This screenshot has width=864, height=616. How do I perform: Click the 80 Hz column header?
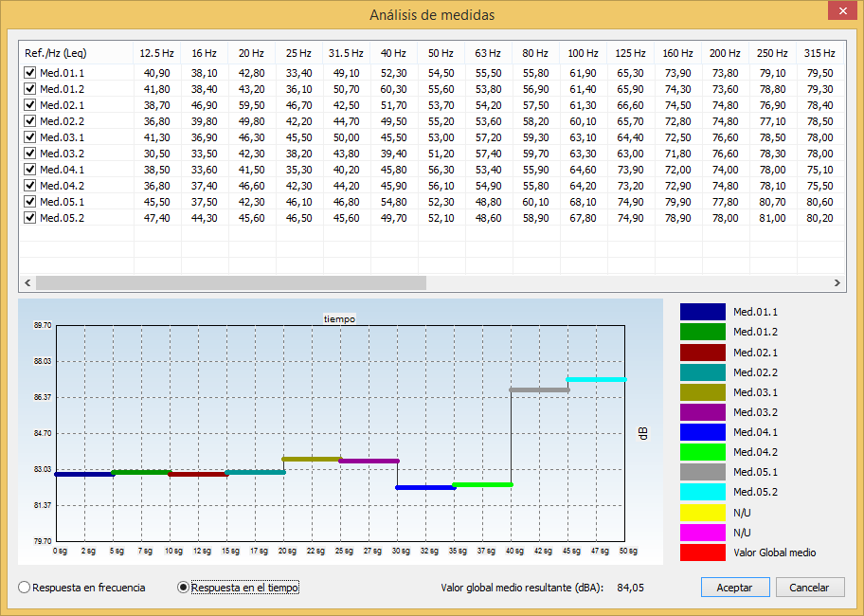(535, 53)
